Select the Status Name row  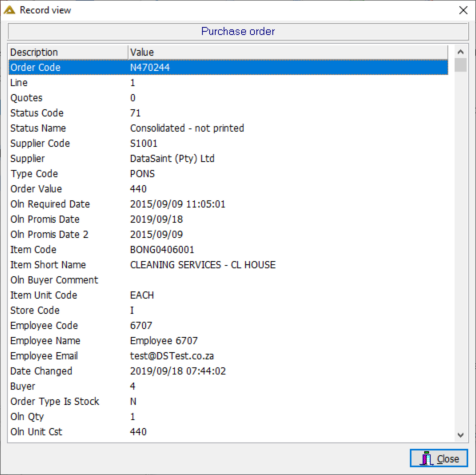click(x=228, y=128)
